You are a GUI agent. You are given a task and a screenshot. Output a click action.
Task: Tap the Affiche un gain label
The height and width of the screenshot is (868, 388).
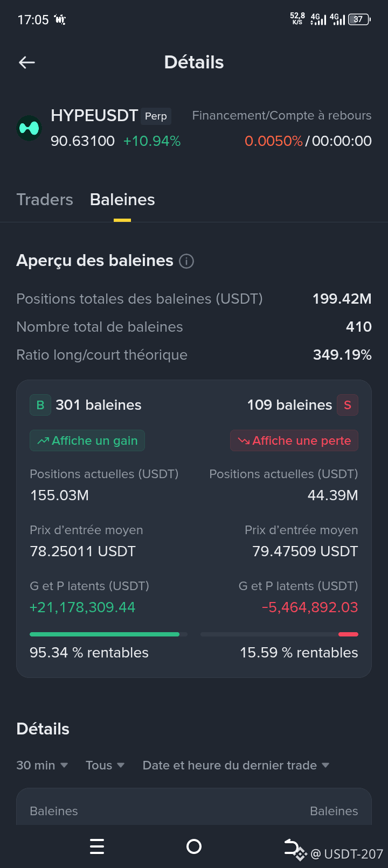click(x=87, y=440)
